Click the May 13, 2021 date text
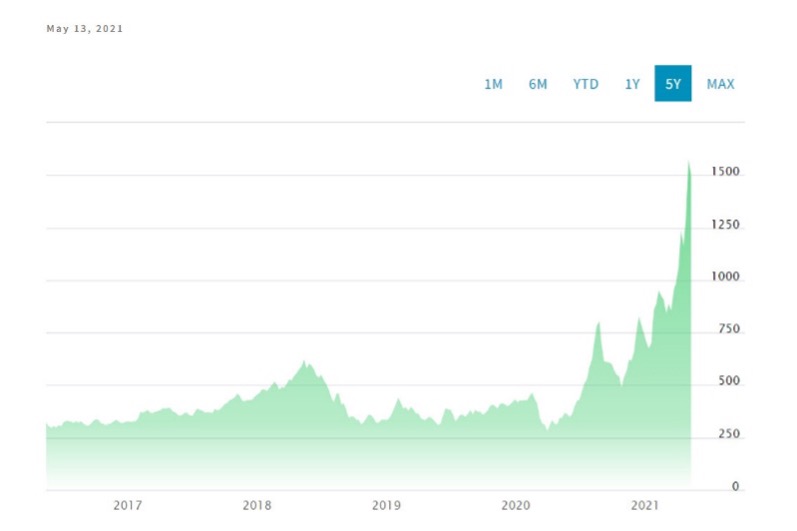The image size is (797, 531). 85,29
